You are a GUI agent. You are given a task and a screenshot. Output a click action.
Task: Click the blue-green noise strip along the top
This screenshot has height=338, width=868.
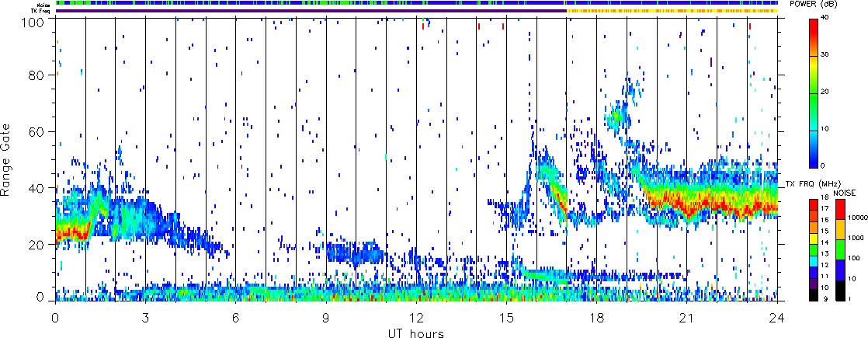(417, 3)
